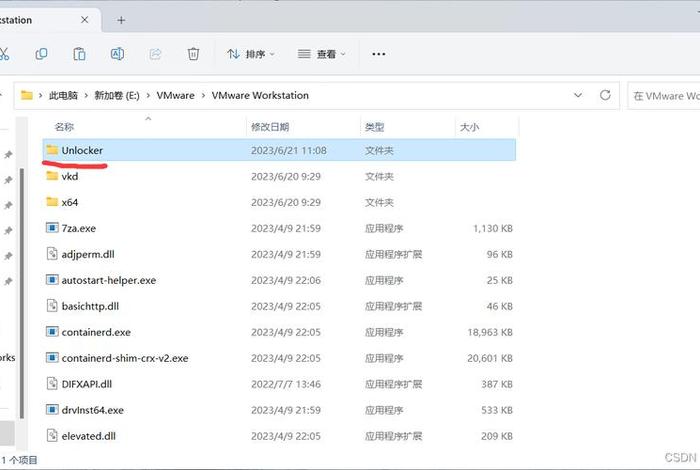Expand chevron after 新加卷 (E:) breadcrumb
This screenshot has width=700, height=470.
tap(148, 96)
